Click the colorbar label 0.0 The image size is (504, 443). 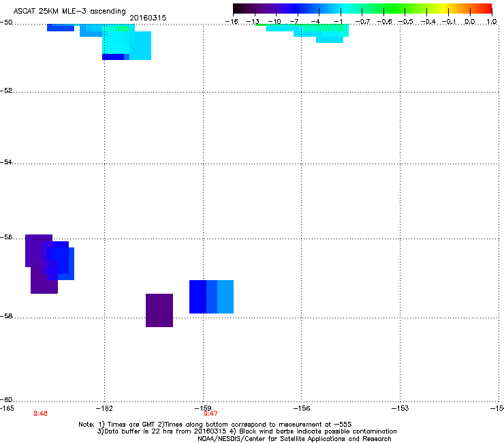point(470,22)
